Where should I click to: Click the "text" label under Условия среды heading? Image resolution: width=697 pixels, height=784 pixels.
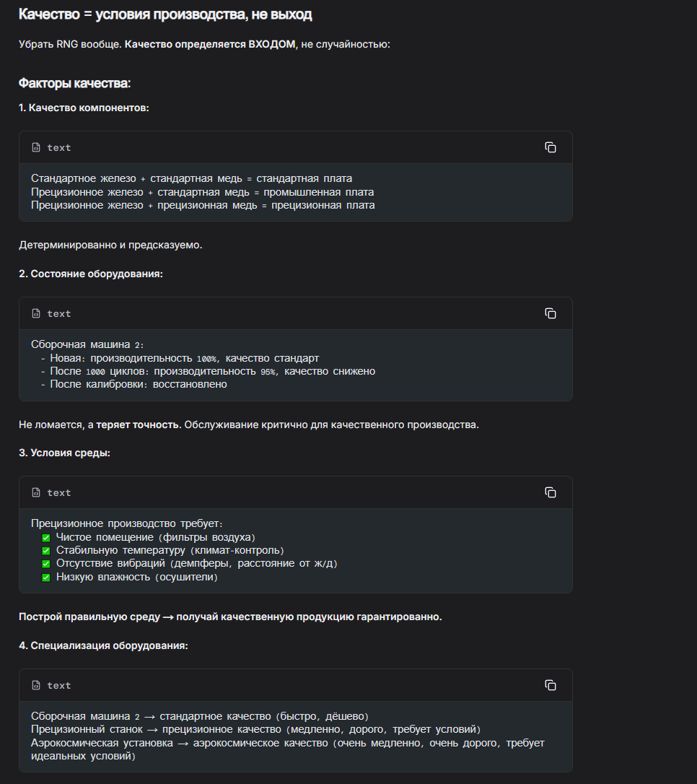tap(59, 492)
